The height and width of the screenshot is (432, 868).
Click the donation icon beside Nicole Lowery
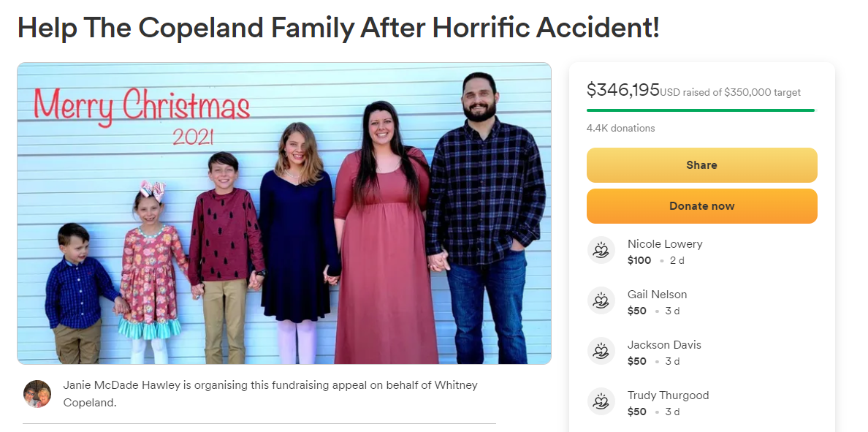click(x=601, y=251)
